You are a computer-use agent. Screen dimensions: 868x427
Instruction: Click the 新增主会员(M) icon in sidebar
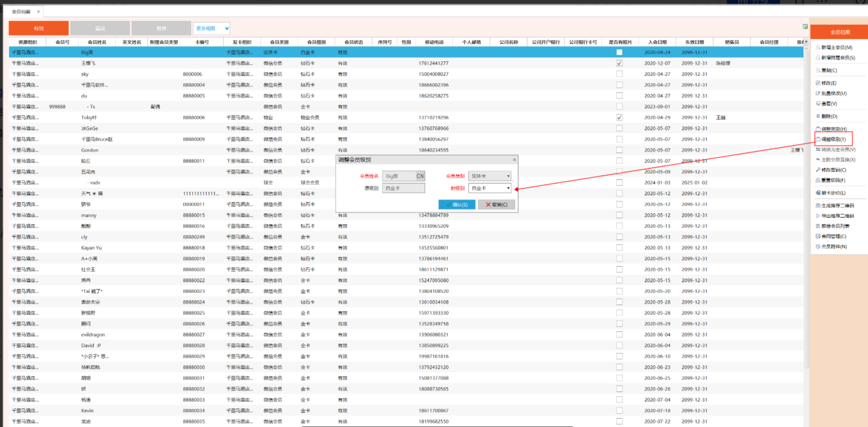pos(818,47)
